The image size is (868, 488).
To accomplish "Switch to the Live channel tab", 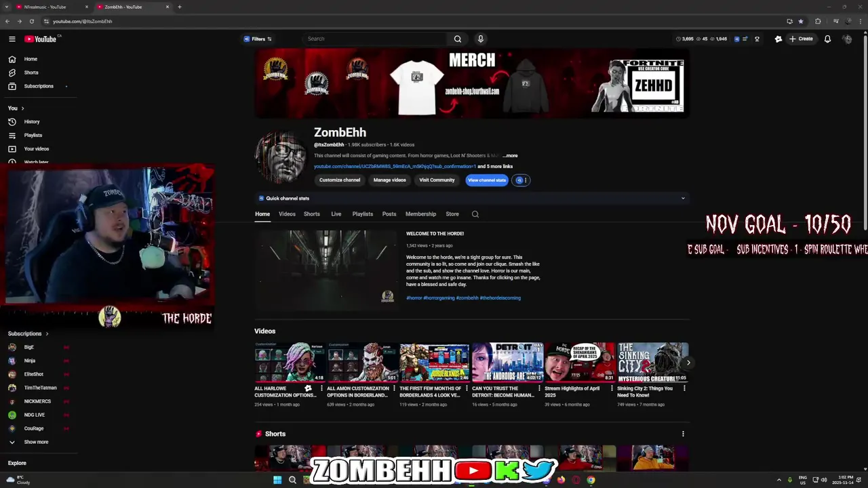I will [336, 214].
